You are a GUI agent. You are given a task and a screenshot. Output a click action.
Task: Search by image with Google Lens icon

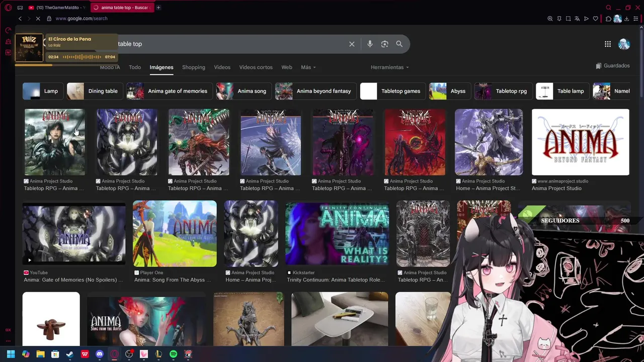(384, 44)
